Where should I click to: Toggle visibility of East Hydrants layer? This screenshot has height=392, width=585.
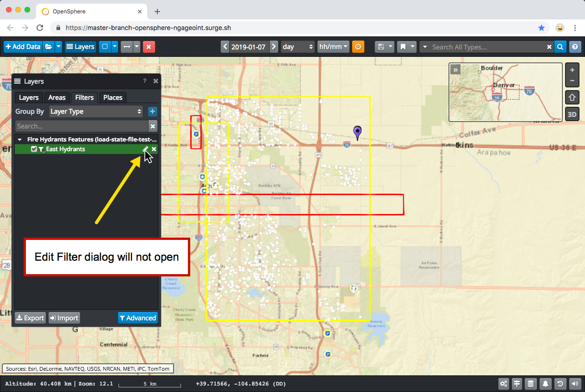34,149
